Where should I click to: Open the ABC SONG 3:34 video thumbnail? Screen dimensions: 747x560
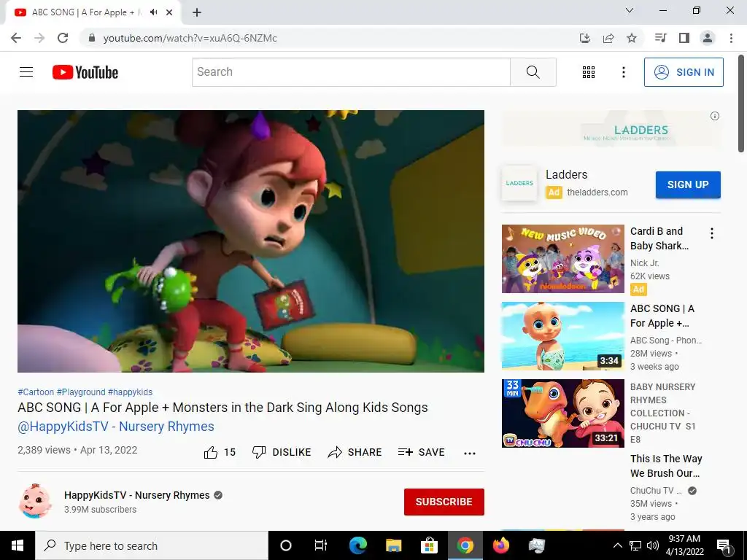[562, 336]
